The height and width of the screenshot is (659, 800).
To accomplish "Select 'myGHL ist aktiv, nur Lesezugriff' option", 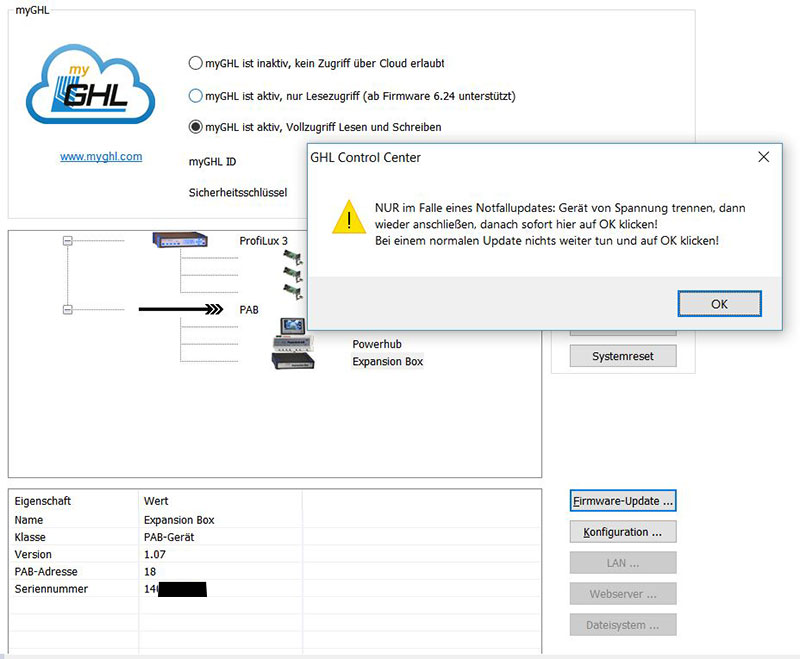I will (x=195, y=96).
